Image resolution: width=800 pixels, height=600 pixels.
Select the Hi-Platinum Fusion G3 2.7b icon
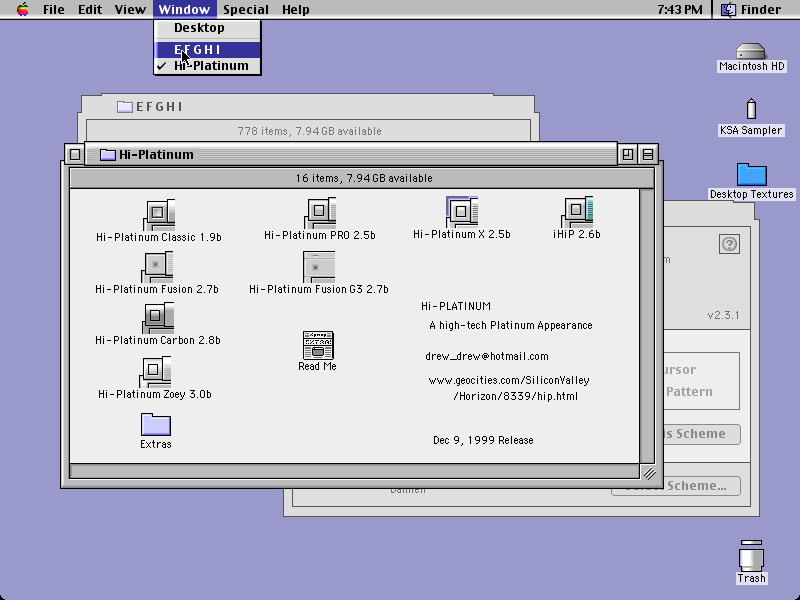point(319,266)
